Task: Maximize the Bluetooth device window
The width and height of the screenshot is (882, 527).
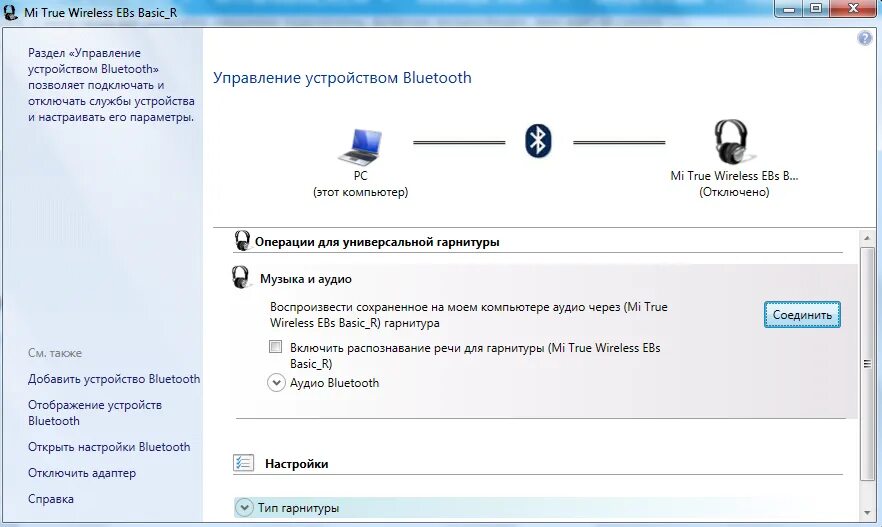Action: (815, 9)
